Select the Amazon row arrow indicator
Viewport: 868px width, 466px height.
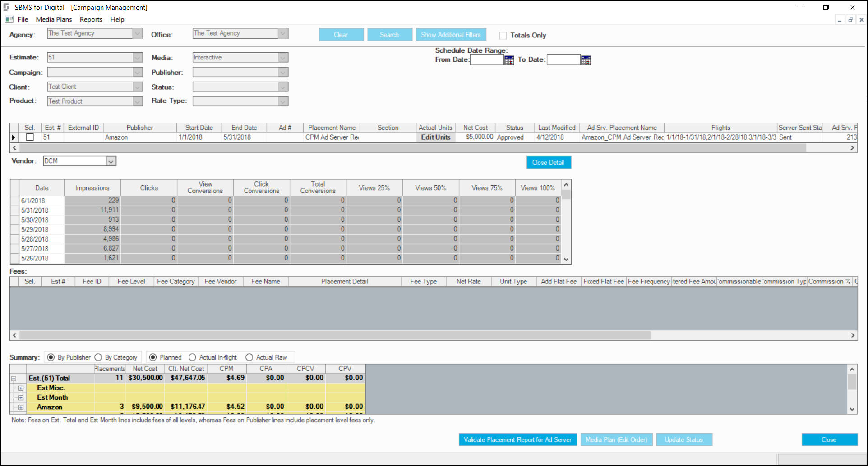pyautogui.click(x=14, y=137)
